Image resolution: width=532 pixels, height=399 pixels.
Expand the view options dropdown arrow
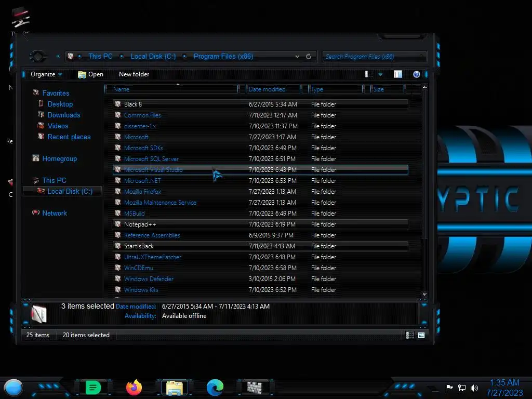(x=380, y=74)
